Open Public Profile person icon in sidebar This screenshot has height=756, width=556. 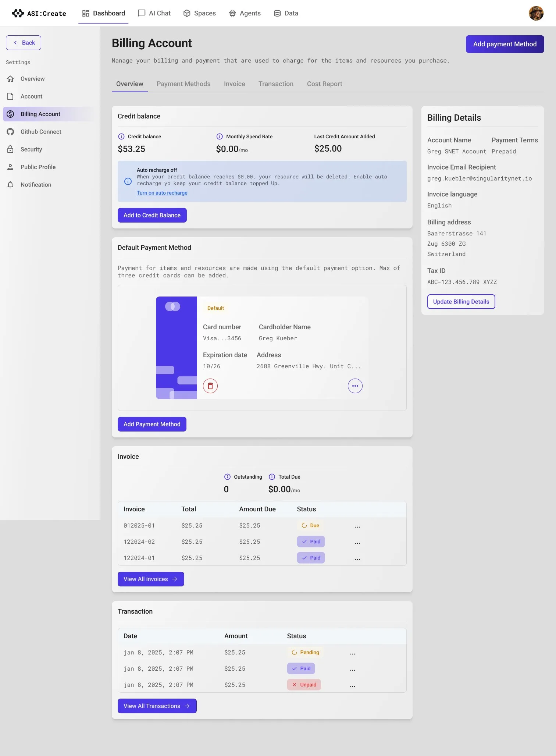pos(10,167)
